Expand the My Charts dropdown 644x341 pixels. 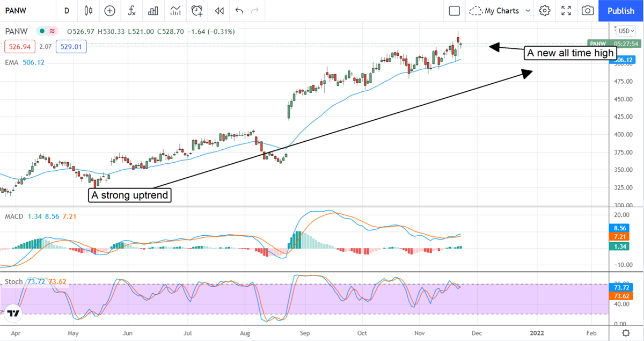[499, 11]
